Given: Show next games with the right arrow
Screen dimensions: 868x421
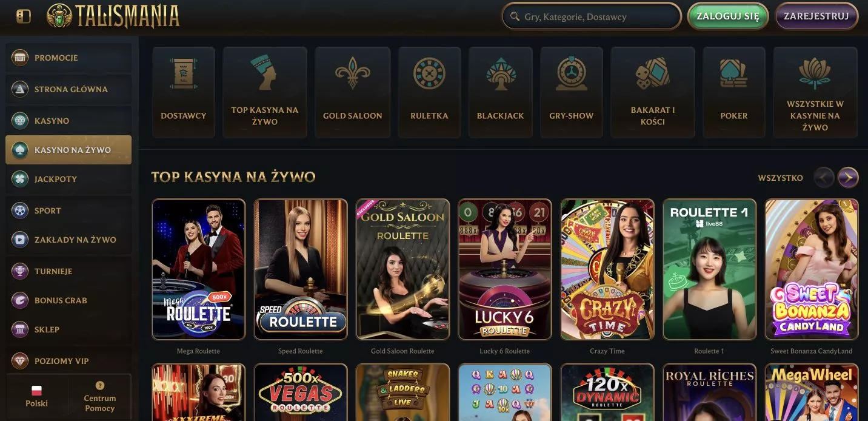Looking at the screenshot, I should [x=848, y=178].
